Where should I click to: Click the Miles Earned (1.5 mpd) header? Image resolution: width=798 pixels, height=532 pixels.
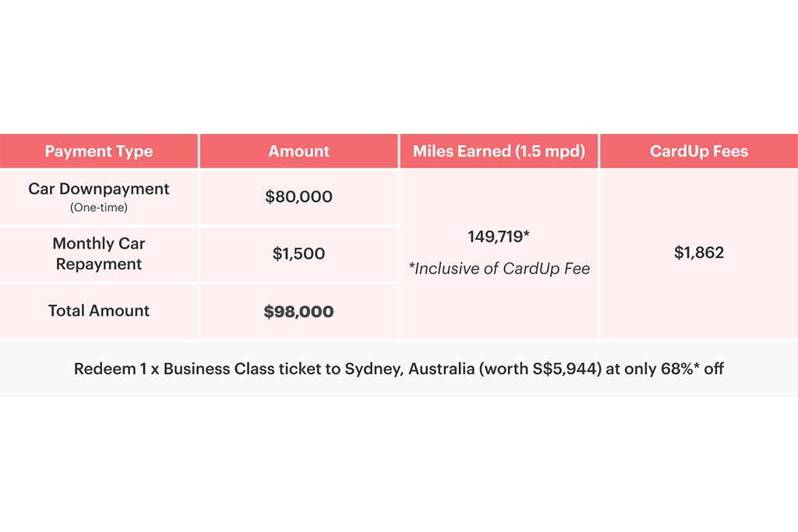point(499,151)
